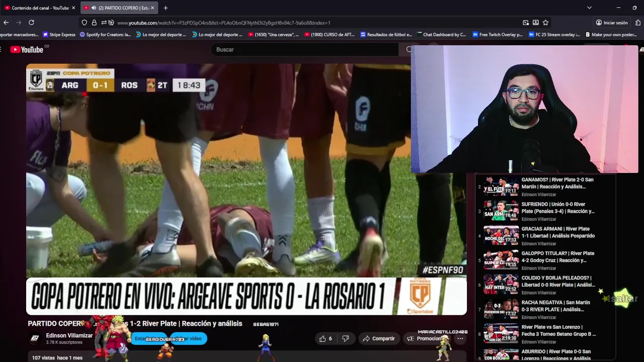644x362 pixels.
Task: Open the site security padlock info
Action: click(94, 23)
